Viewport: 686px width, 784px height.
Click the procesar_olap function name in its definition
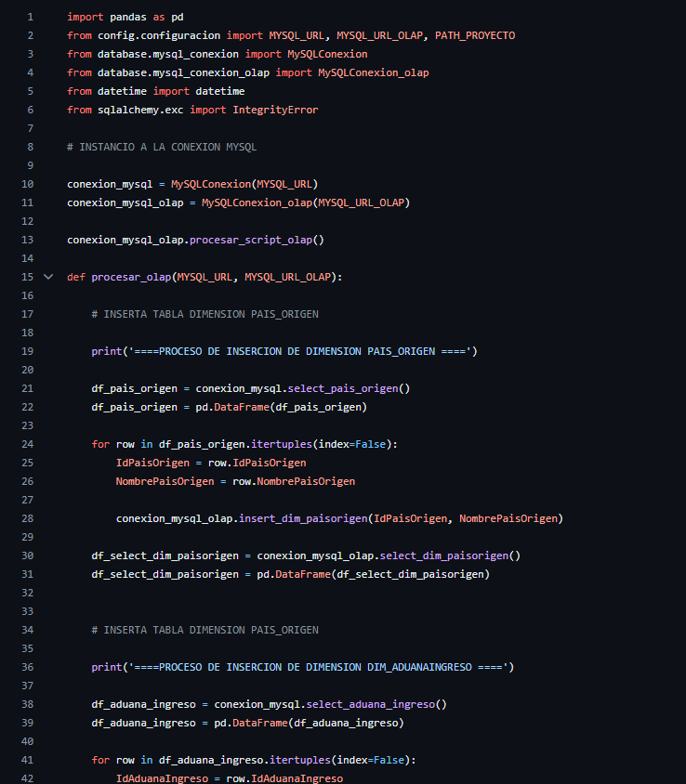(x=131, y=277)
